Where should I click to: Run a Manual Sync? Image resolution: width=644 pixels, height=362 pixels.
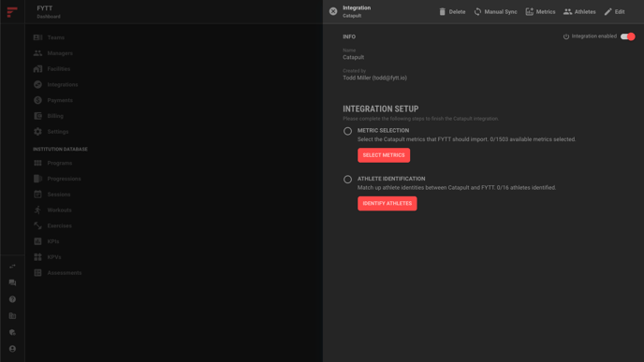point(495,12)
